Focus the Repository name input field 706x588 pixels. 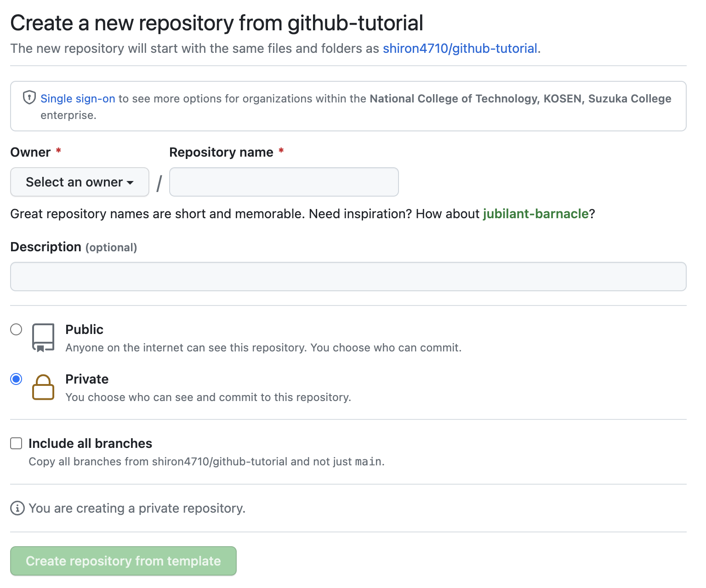coord(284,182)
